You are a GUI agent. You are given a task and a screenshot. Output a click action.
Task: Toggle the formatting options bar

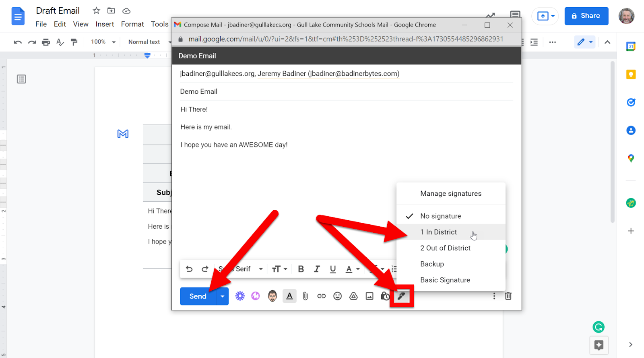289,296
